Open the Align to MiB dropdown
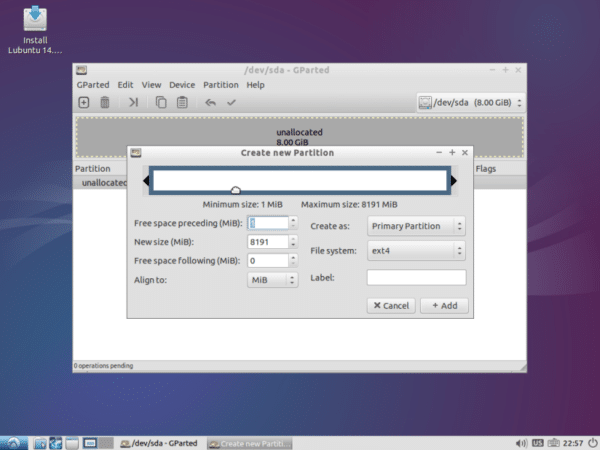 (x=272, y=280)
